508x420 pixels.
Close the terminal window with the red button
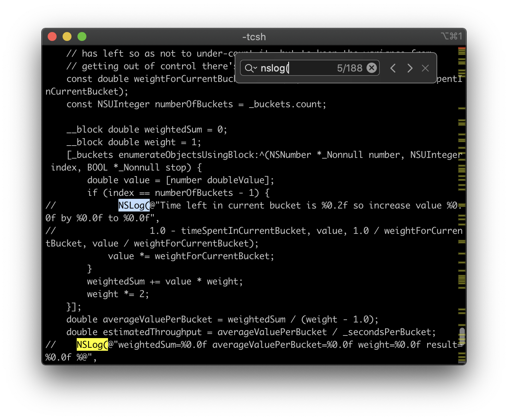pos(52,36)
